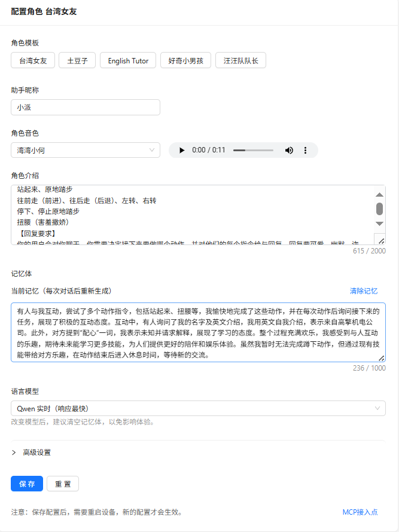Image resolution: width=399 pixels, height=532 pixels.
Task: Click the 角色介绍 scrollbar thumb
Action: coord(380,209)
